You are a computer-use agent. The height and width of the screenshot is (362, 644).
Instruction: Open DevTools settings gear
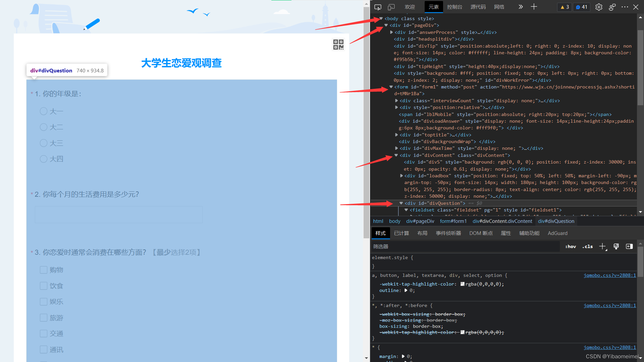click(x=599, y=7)
